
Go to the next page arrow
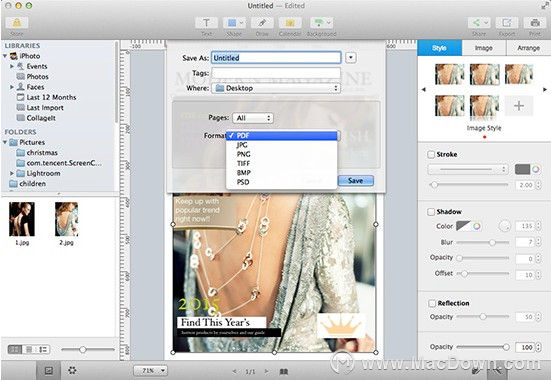266,371
